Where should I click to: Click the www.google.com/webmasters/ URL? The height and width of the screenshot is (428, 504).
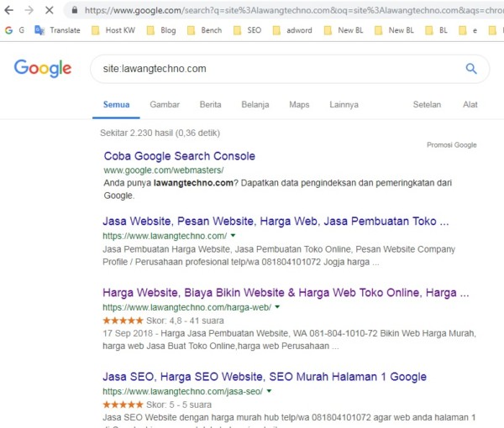pos(164,170)
